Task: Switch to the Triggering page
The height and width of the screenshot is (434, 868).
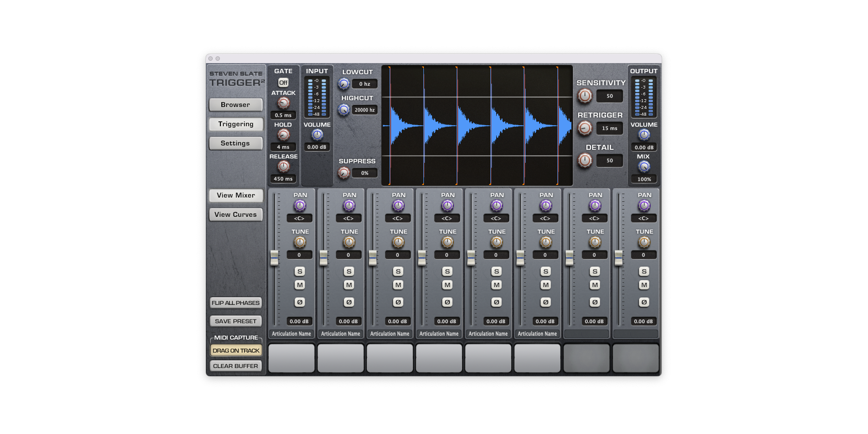Action: point(236,124)
